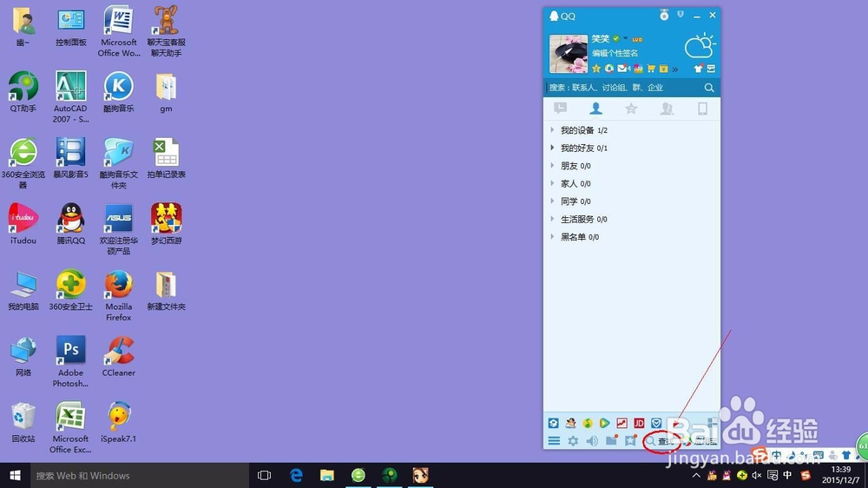Select iSpeak7.1 desktop icon
Image resolution: width=868 pixels, height=488 pixels.
[x=118, y=422]
